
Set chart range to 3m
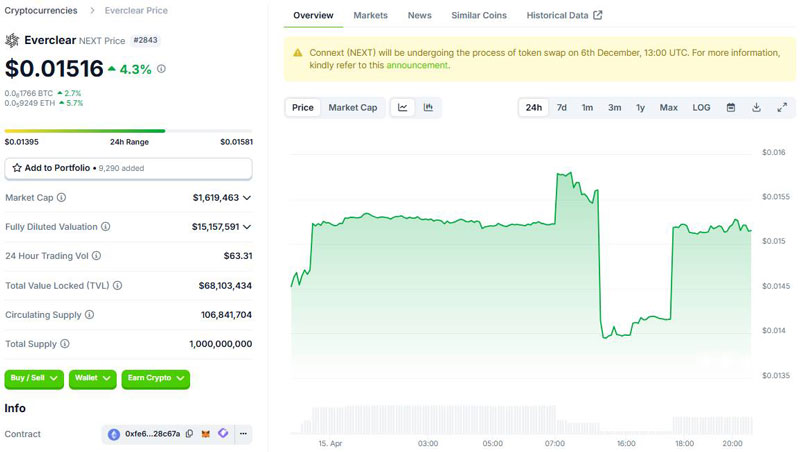point(614,108)
